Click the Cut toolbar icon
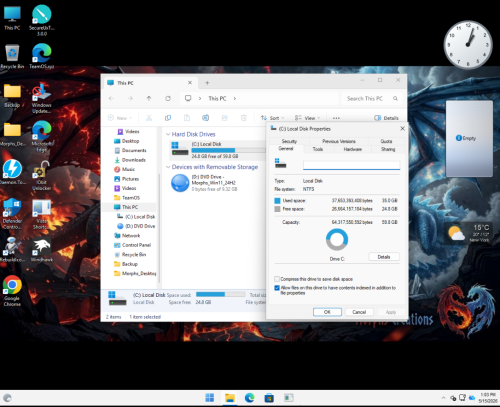Screen dimensions: 500x407 149,118
